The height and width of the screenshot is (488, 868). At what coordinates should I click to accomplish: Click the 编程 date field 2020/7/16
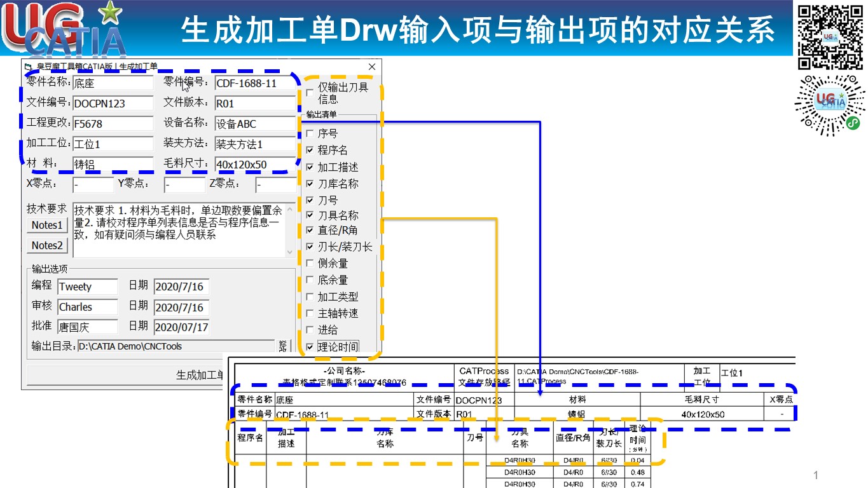tap(181, 287)
